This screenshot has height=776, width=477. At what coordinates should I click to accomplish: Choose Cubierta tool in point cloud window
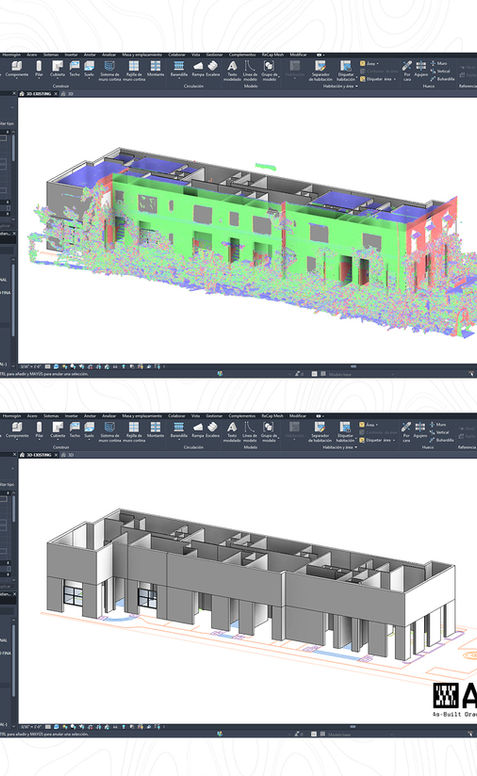pos(57,69)
